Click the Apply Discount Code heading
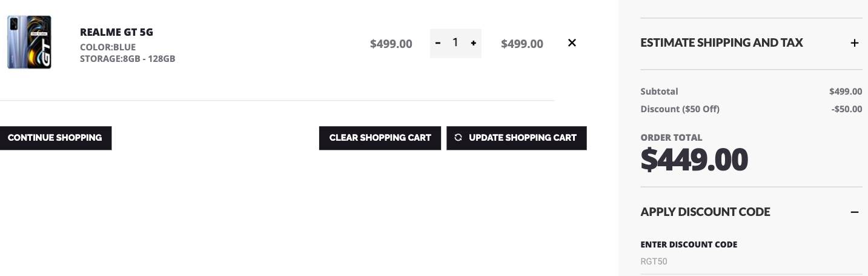The height and width of the screenshot is (276, 868). point(705,212)
